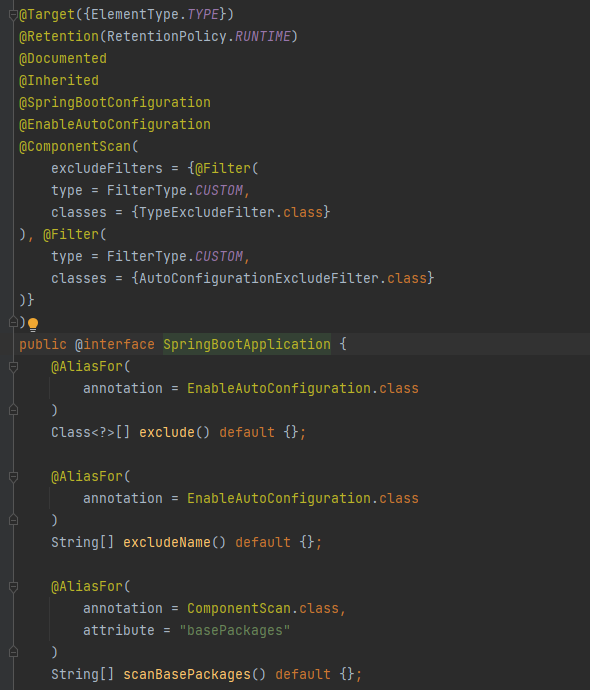Click RetentionPolicy.RUNTIME value
Image resolution: width=590 pixels, height=690 pixels.
click(x=199, y=37)
